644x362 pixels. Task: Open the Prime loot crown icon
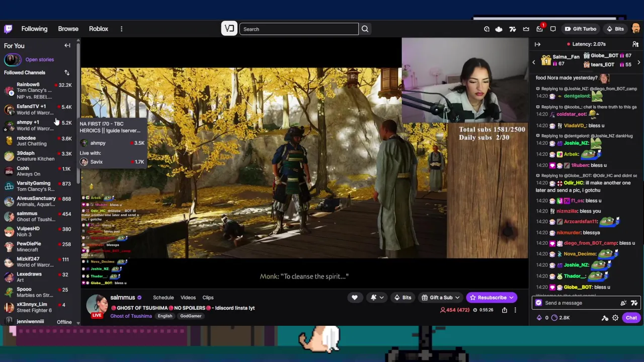click(x=526, y=29)
